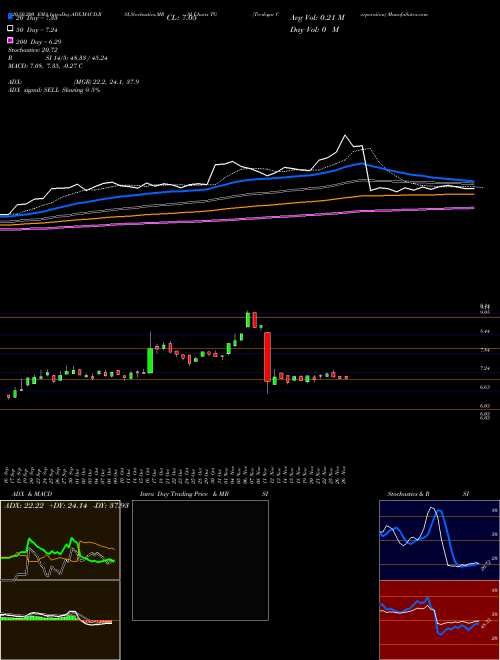Click the 6.63 price axis label
Viewport: 500px width, 660px height.
click(484, 387)
